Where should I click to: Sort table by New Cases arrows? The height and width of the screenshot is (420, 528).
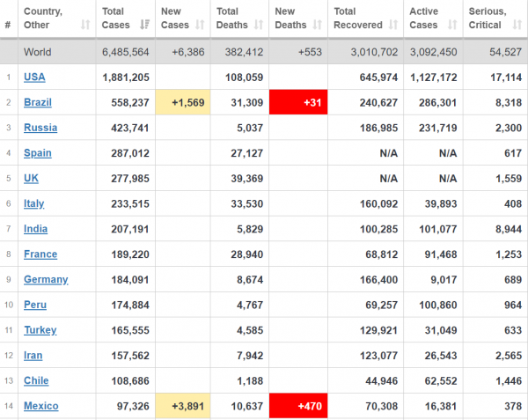click(200, 25)
